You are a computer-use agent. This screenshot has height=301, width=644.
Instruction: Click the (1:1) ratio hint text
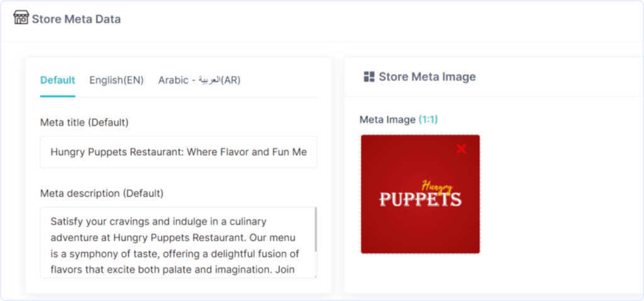[x=428, y=119]
